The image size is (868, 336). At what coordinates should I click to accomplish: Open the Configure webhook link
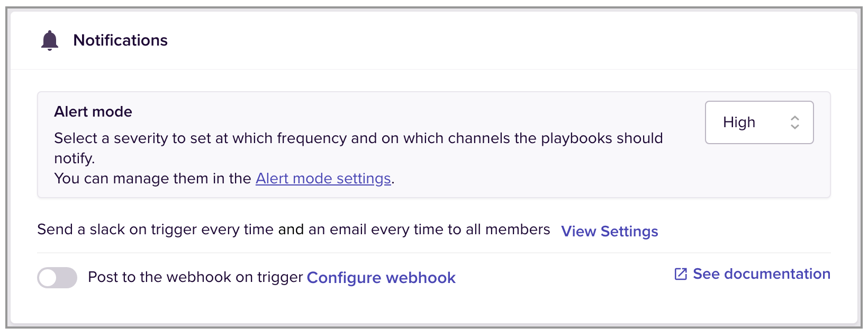[x=381, y=278]
